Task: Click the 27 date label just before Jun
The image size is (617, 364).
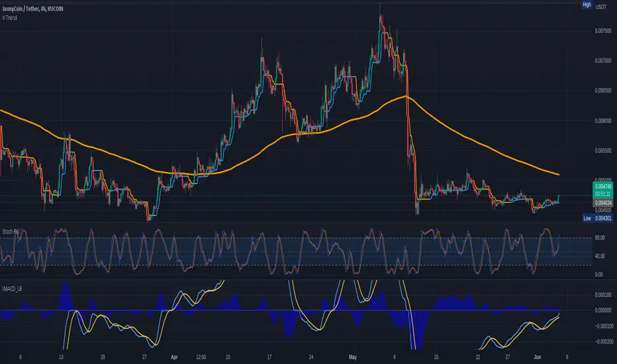Action: (508, 357)
